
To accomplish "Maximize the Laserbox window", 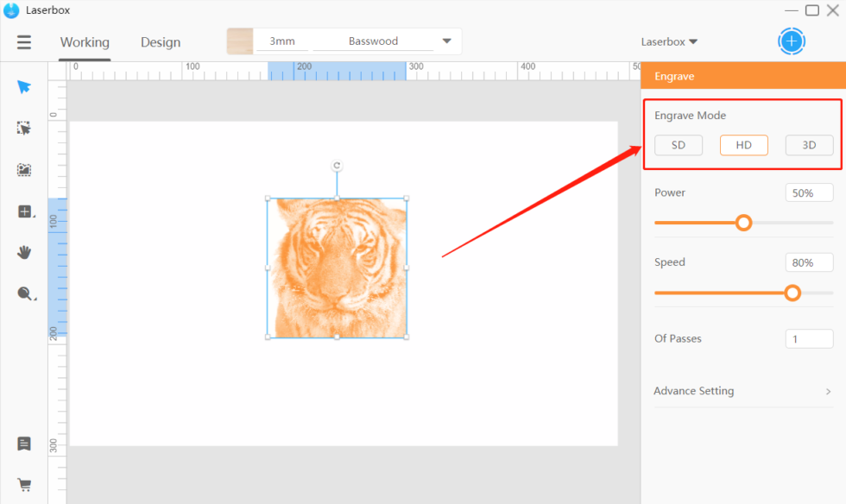I will (812, 10).
